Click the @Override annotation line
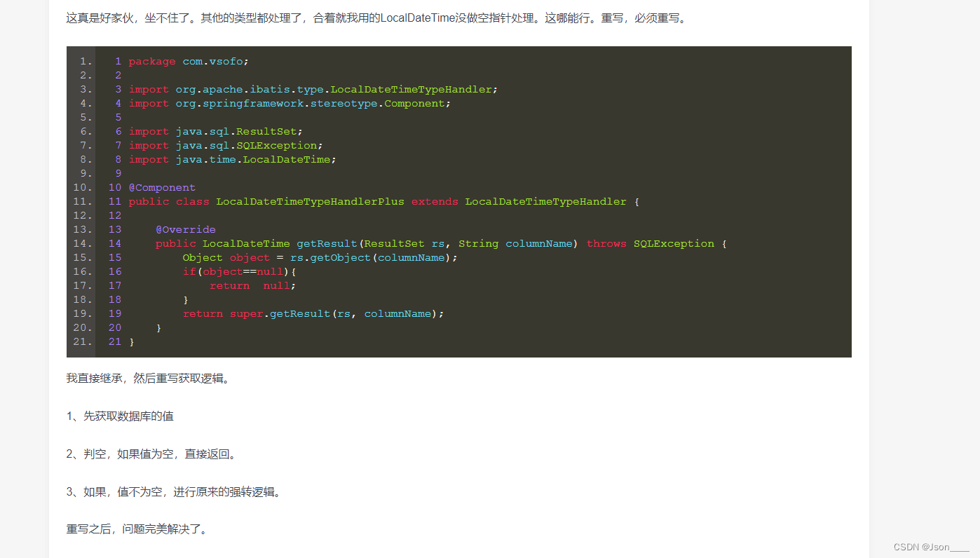This screenshot has height=558, width=980. tap(186, 230)
